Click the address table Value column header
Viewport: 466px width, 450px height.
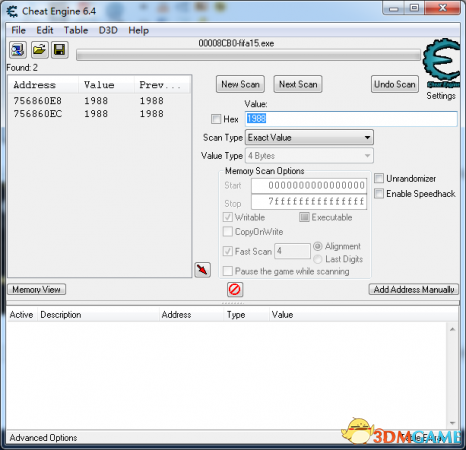(363, 315)
